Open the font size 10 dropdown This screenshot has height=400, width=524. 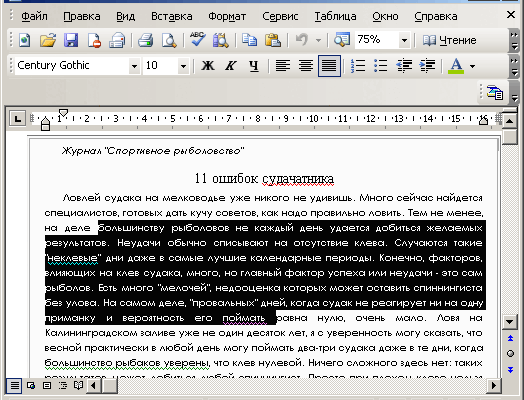(x=183, y=66)
